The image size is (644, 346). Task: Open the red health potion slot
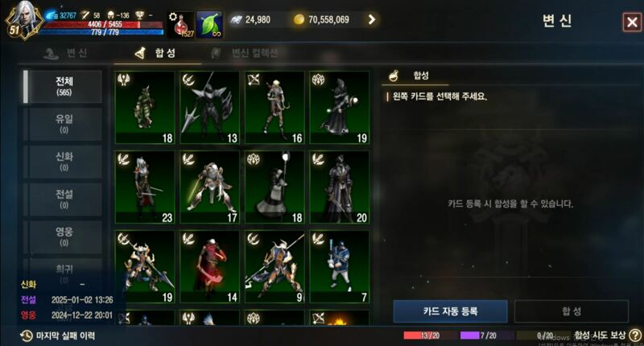point(181,25)
